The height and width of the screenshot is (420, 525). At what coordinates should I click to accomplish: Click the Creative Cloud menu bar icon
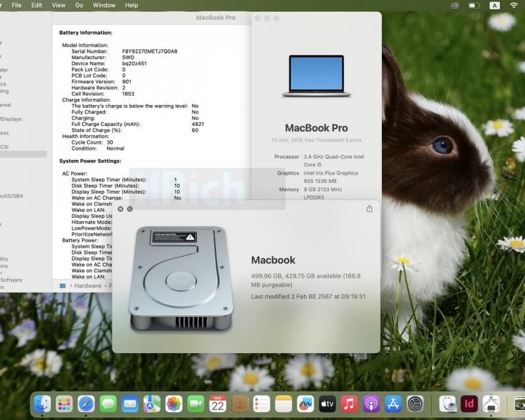pos(455,5)
